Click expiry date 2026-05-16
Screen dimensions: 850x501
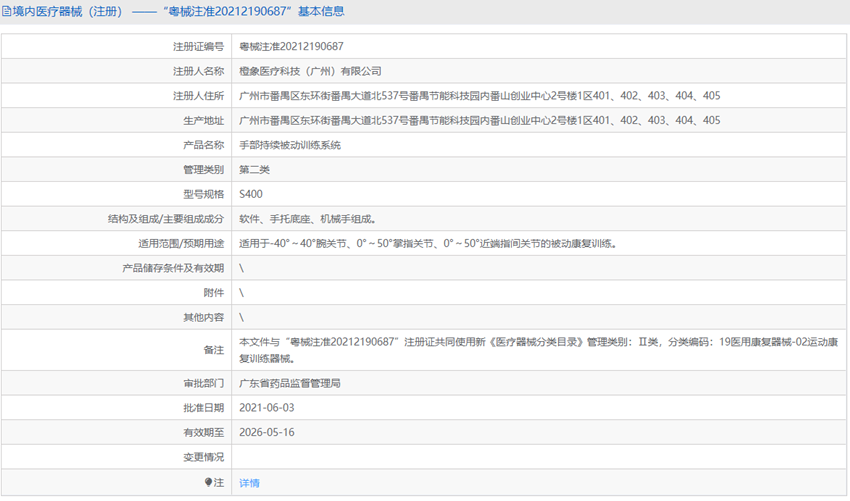pos(267,432)
